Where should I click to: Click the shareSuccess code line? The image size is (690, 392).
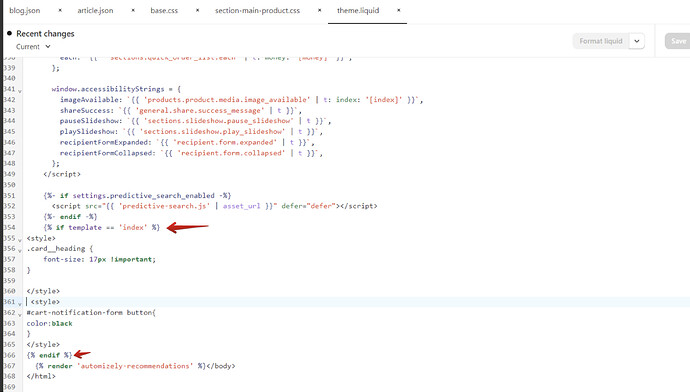[x=181, y=110]
